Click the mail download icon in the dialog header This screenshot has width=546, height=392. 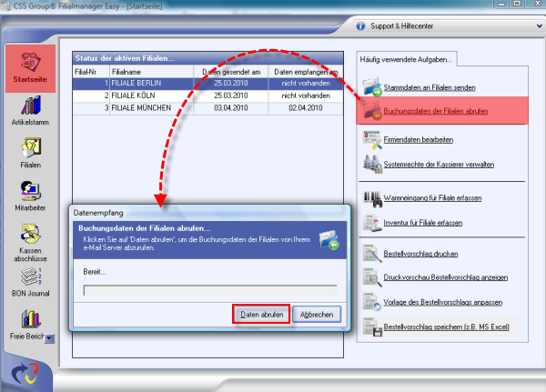(329, 240)
